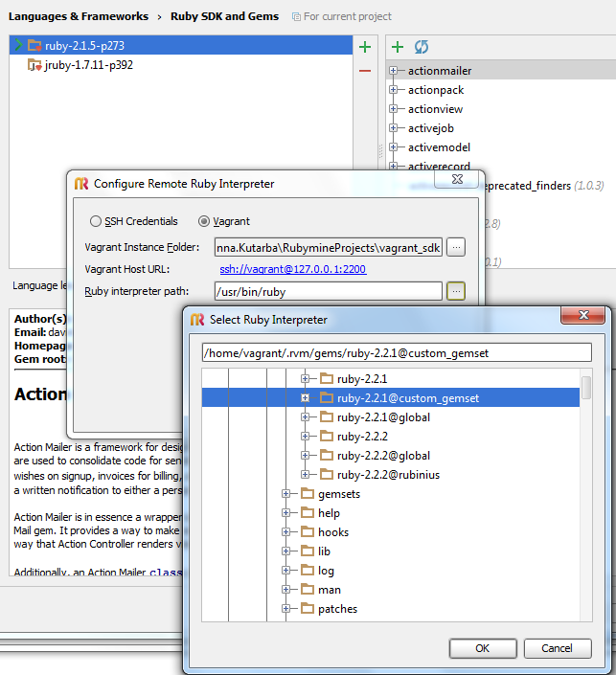
Task: Select the log folder icon
Action: 308,570
